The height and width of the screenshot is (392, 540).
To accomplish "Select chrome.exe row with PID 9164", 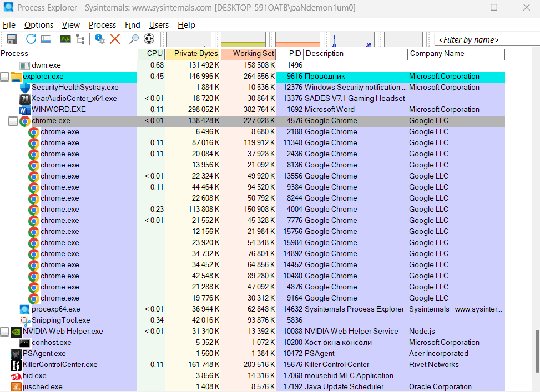I will [x=253, y=298].
